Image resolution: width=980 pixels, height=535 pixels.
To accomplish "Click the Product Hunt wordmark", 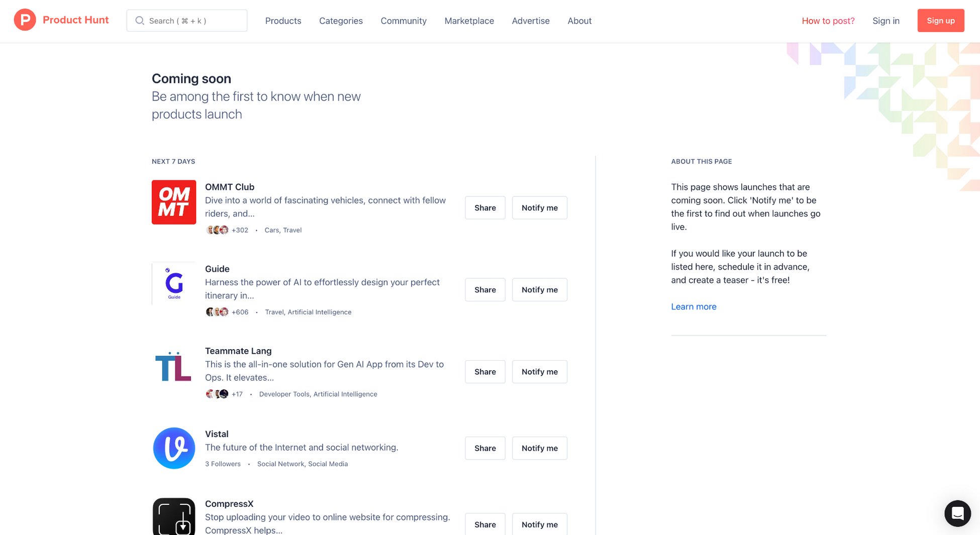I will coord(75,20).
